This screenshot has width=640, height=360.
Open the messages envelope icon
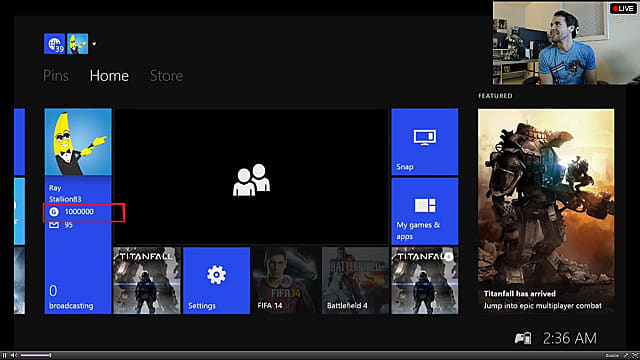tap(54, 225)
